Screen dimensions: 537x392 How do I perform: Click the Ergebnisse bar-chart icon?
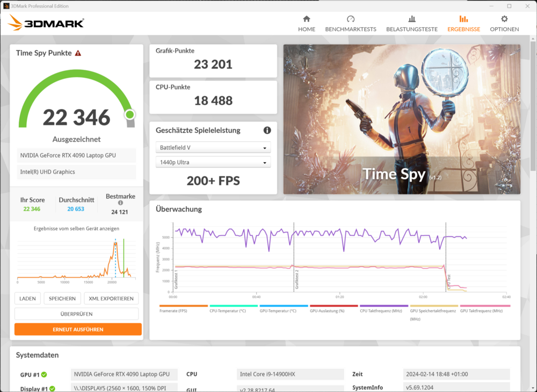point(463,18)
